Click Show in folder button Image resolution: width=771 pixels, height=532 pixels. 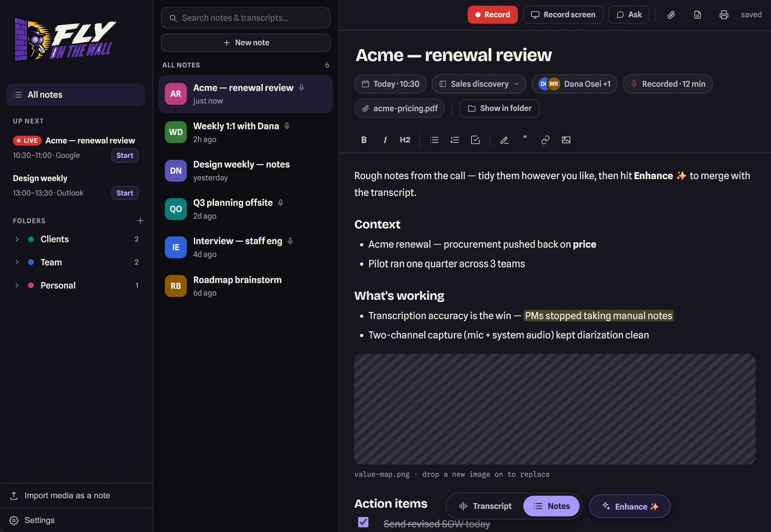coord(499,108)
